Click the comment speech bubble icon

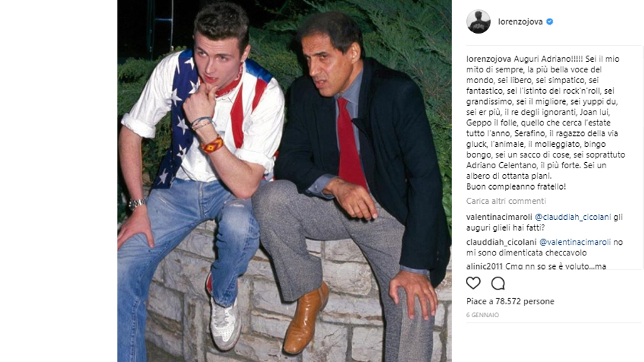[x=498, y=283]
